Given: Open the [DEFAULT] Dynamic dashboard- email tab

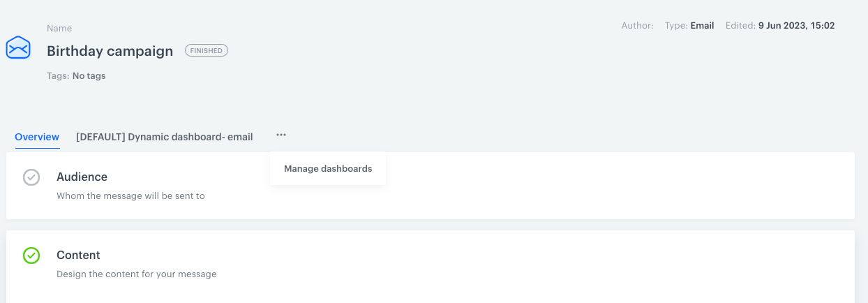Looking at the screenshot, I should 165,137.
